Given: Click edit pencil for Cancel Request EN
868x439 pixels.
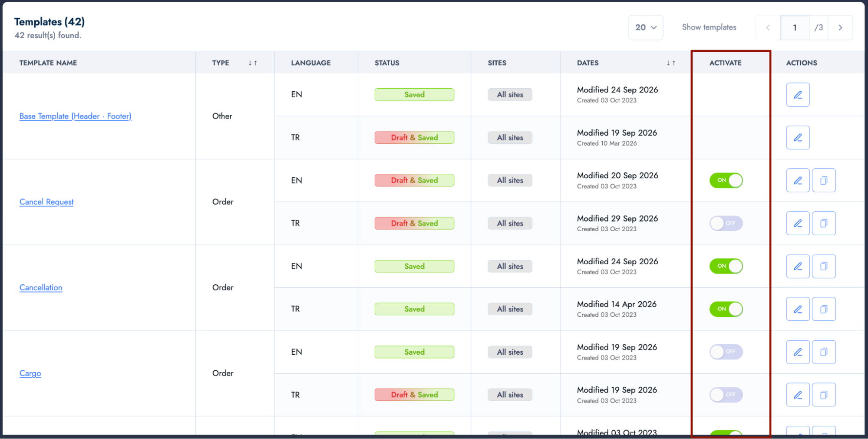Looking at the screenshot, I should click(798, 180).
